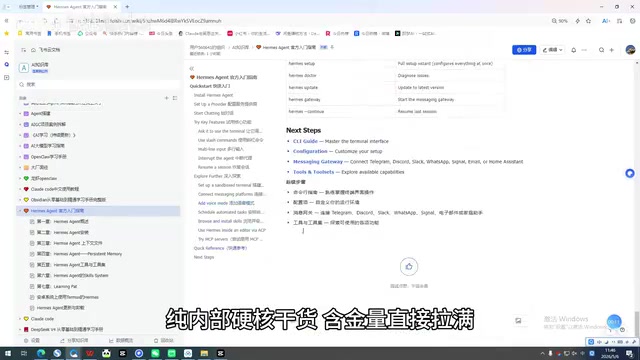The height and width of the screenshot is (360, 640).
Task: Open the Messaging Gateway link
Action: [x=318, y=162]
